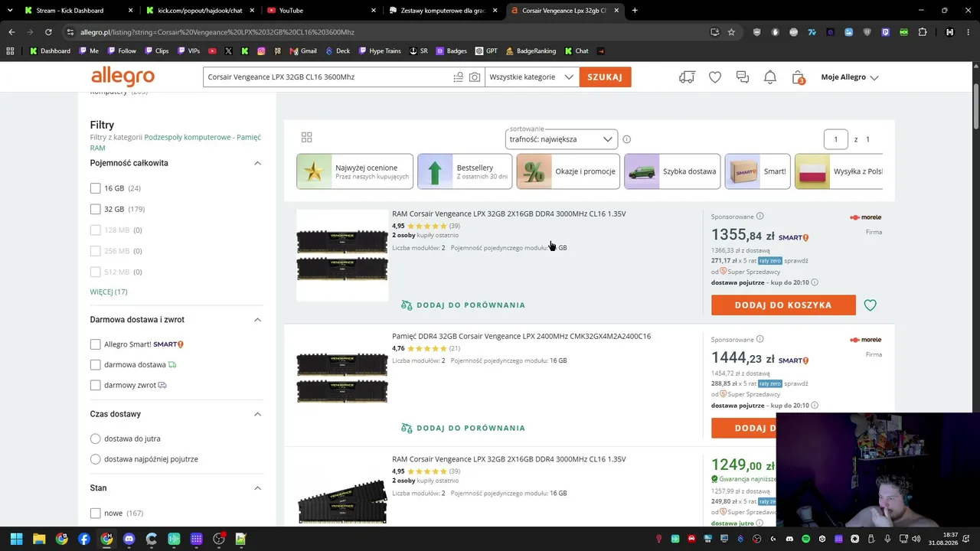Collapse Stan filter section
Image resolution: width=980 pixels, height=551 pixels.
[x=257, y=488]
